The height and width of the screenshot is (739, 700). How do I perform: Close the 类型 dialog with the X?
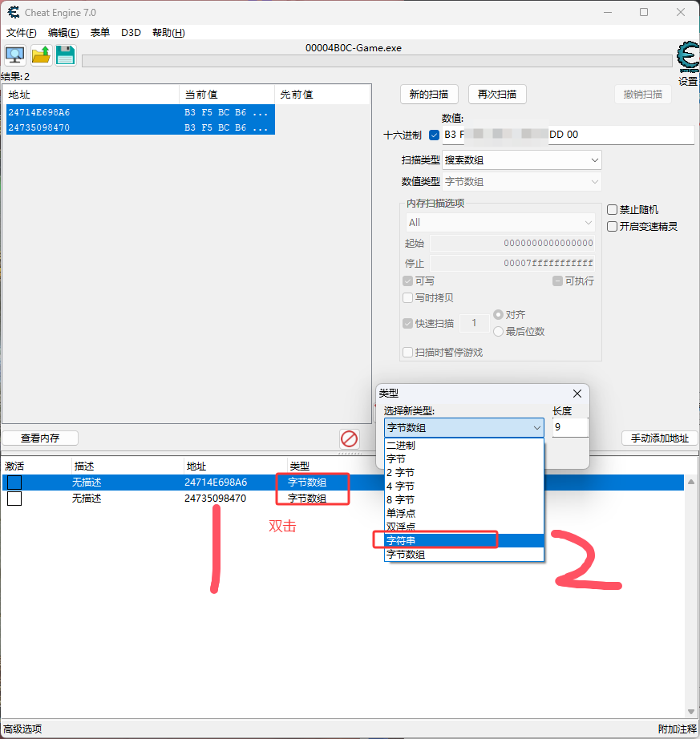[577, 394]
